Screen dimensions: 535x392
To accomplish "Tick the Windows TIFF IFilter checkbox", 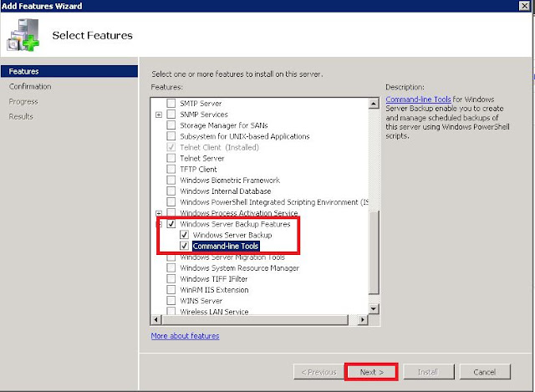I will pyautogui.click(x=171, y=278).
